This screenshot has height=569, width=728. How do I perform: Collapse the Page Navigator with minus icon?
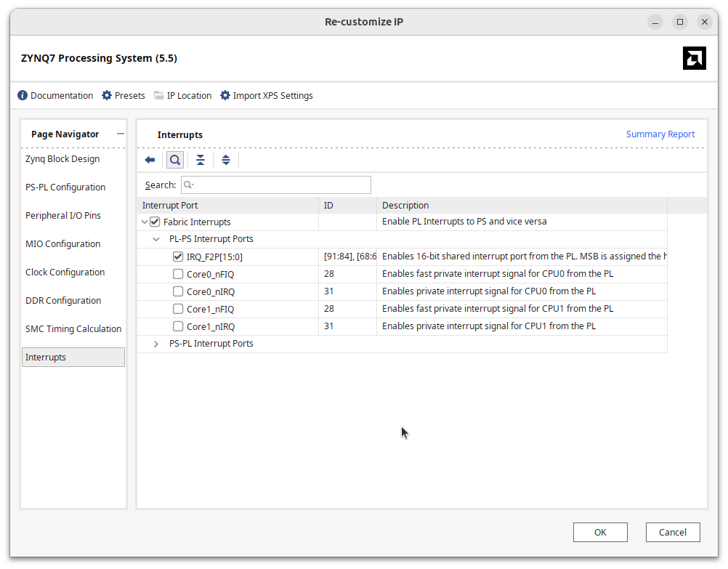[121, 134]
